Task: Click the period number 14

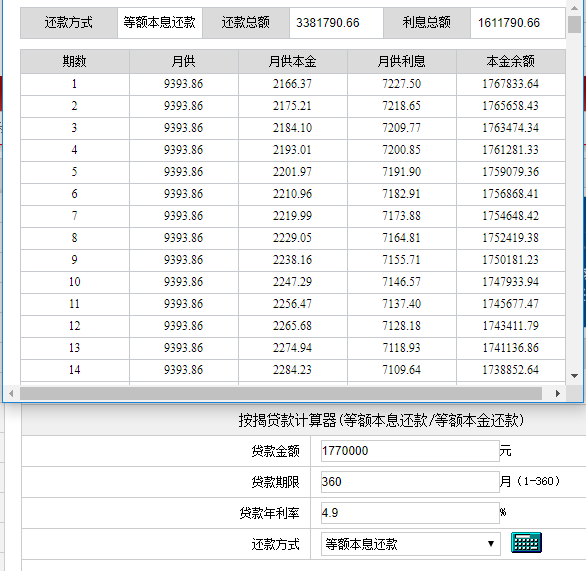Action: click(x=74, y=370)
